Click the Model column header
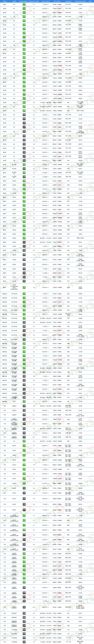The width and height of the screenshot is (94, 644). [x=14, y=1]
